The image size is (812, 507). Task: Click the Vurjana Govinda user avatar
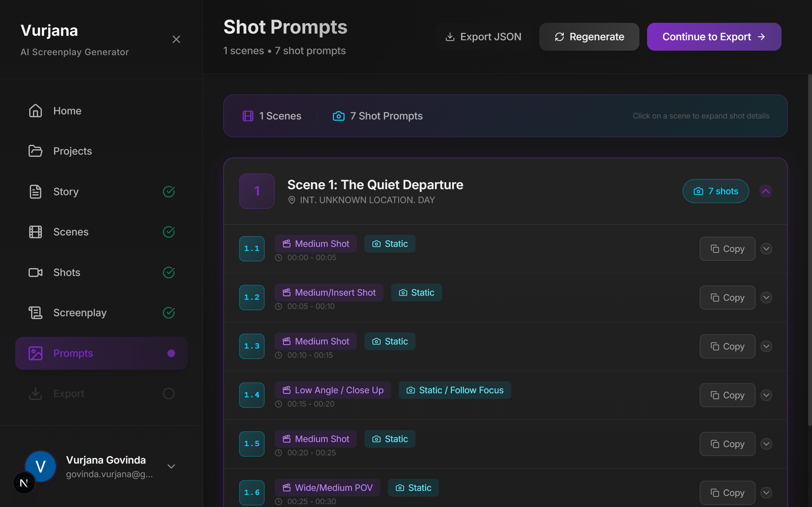click(x=41, y=466)
